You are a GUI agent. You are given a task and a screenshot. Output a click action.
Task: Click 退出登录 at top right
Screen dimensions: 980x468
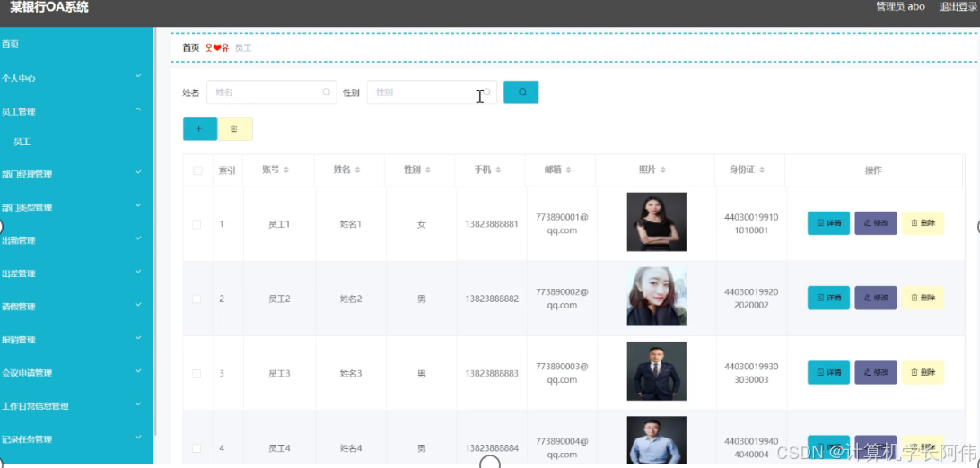[958, 7]
